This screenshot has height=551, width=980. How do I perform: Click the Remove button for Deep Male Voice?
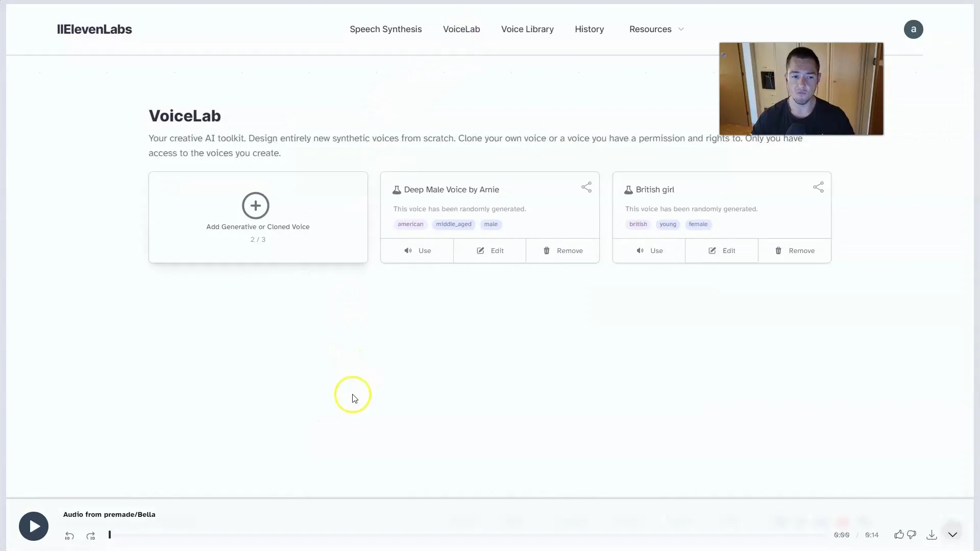click(x=562, y=251)
